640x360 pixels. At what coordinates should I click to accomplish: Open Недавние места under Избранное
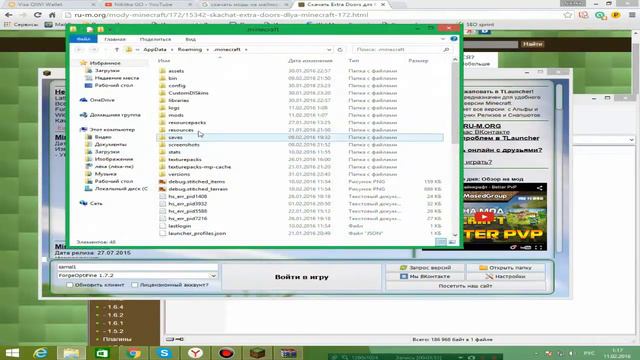point(112,78)
